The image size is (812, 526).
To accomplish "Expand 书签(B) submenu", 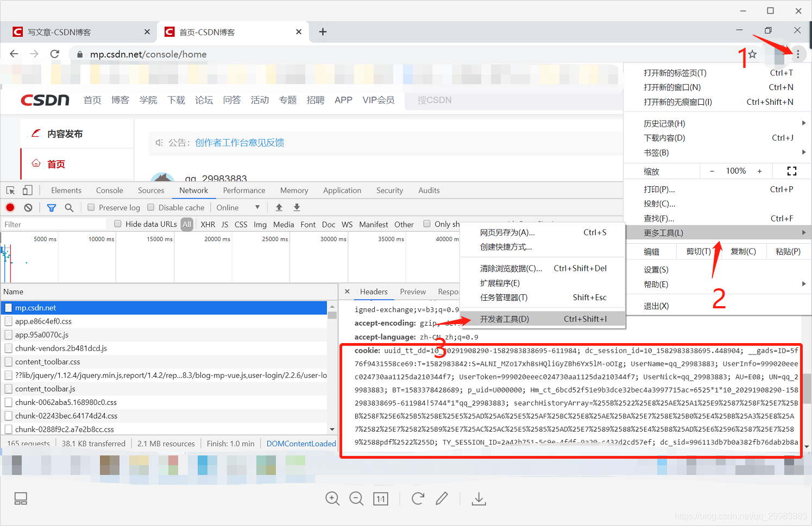I will (717, 153).
